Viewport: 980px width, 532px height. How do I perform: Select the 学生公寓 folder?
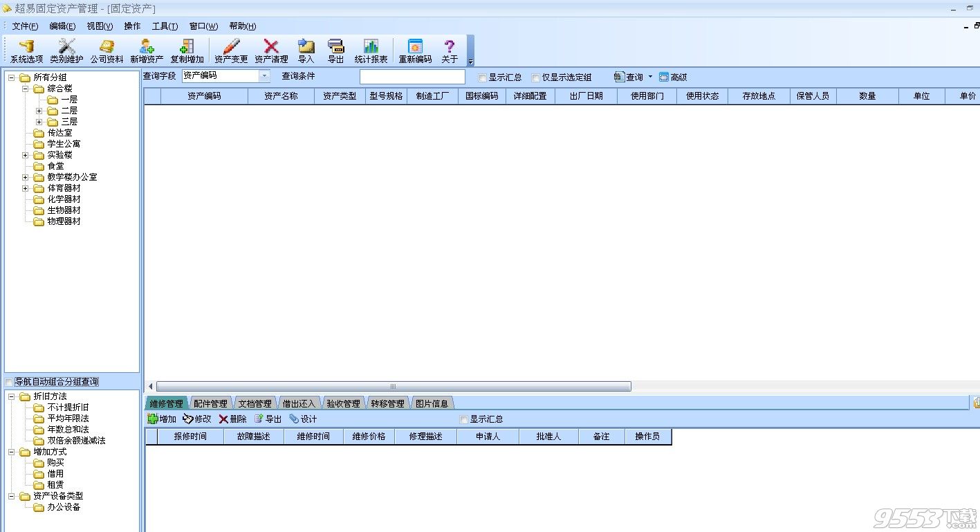coord(64,143)
